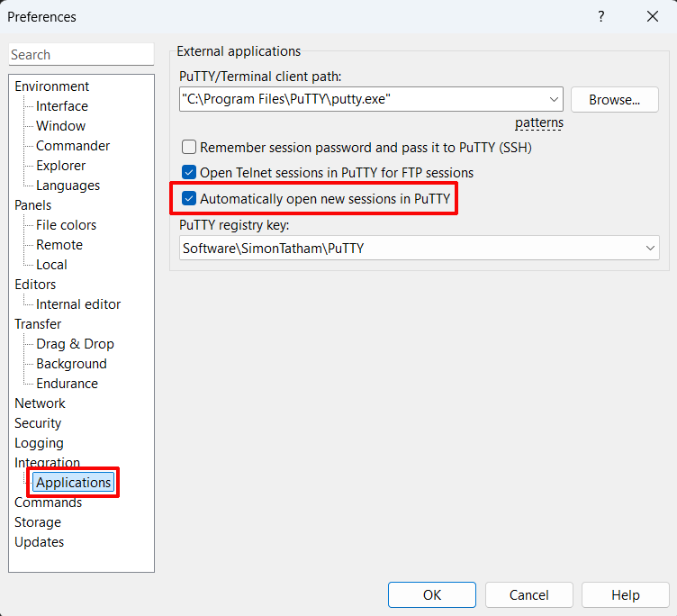Click the Search preferences field
Viewport: 677px width, 616px height.
pos(81,55)
